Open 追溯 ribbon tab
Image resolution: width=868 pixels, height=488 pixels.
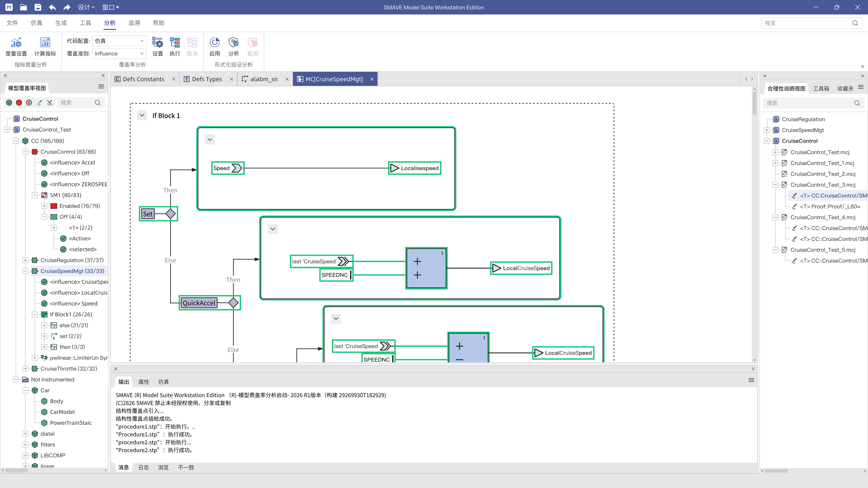(134, 23)
